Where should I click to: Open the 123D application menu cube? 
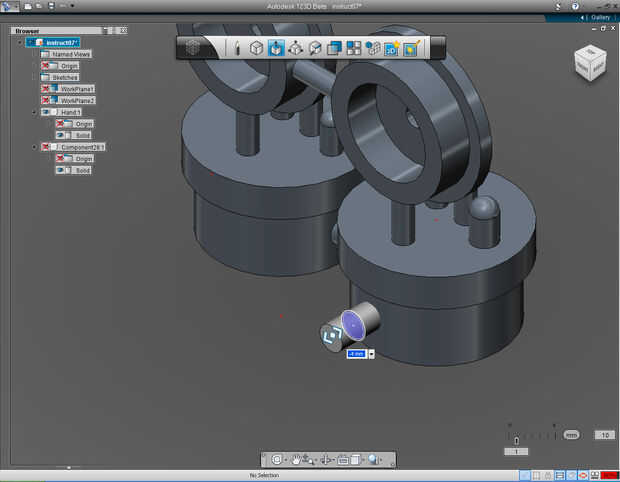pos(193,48)
